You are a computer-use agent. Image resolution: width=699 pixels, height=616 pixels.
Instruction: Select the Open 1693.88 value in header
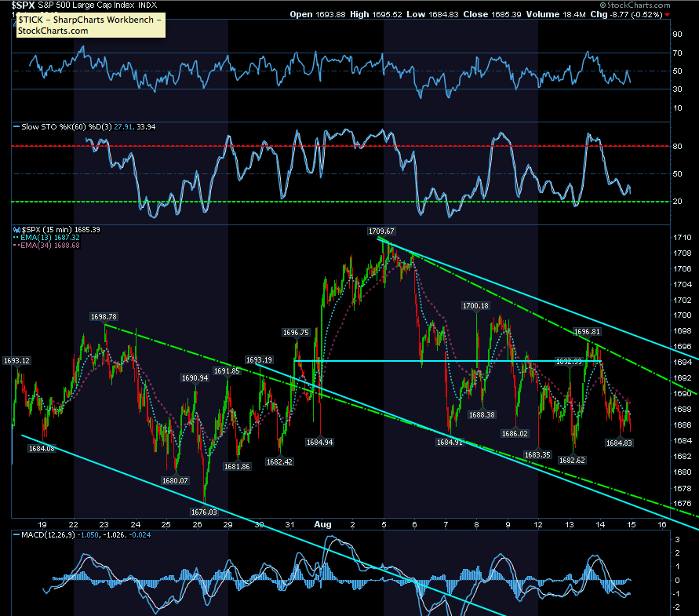pos(318,14)
